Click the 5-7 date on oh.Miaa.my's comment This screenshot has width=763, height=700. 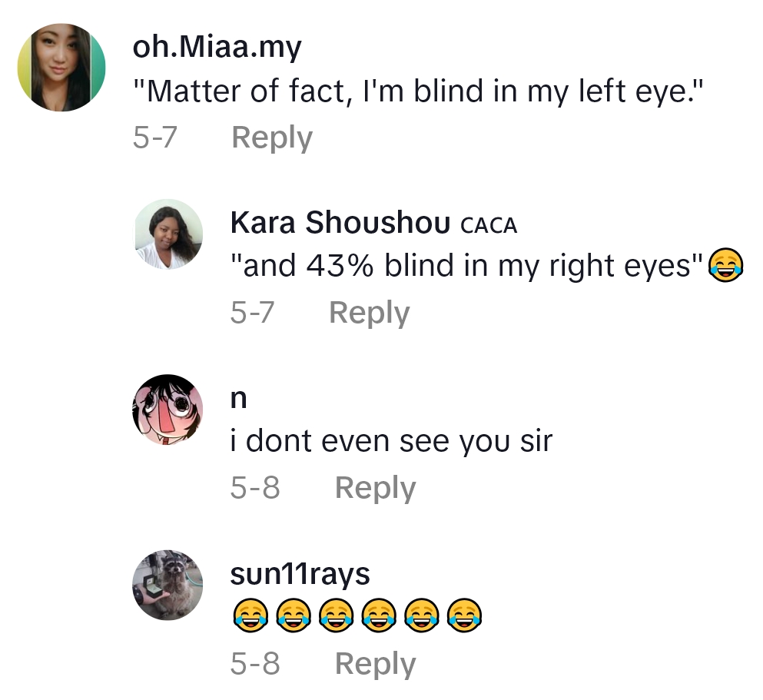click(154, 138)
